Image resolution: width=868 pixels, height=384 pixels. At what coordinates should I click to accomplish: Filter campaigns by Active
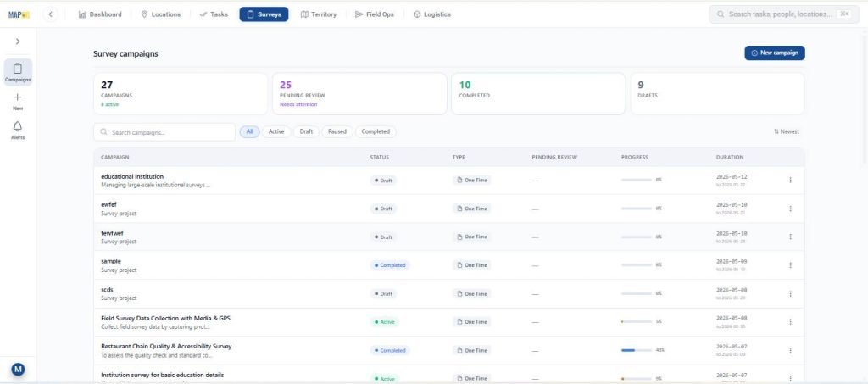click(276, 131)
